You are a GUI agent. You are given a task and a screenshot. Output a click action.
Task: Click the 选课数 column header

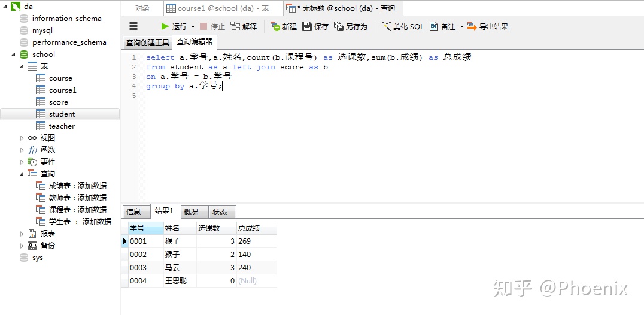point(217,228)
